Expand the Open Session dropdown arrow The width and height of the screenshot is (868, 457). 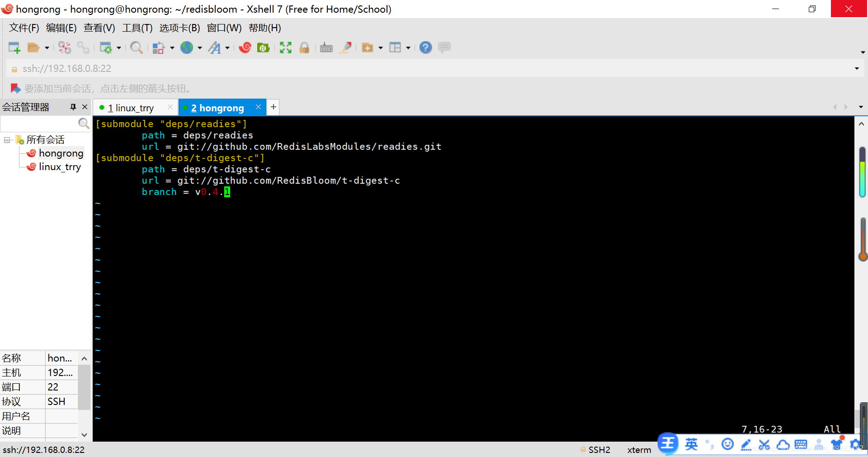47,48
